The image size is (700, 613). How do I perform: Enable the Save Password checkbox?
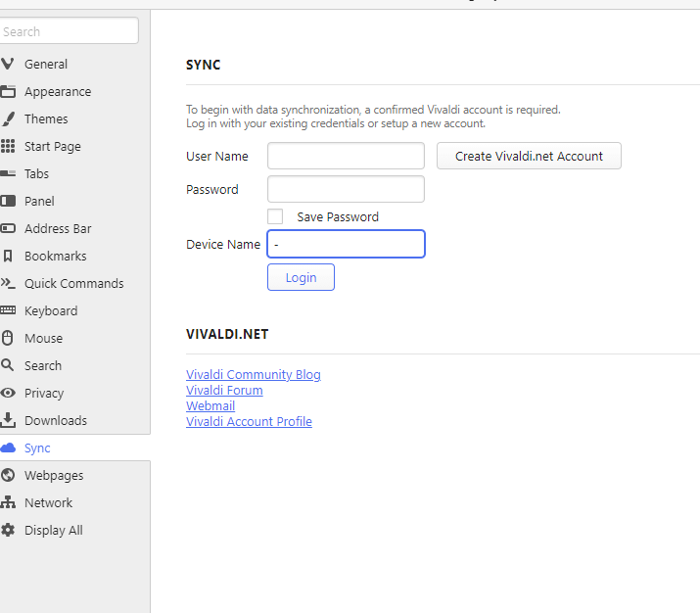point(275,216)
